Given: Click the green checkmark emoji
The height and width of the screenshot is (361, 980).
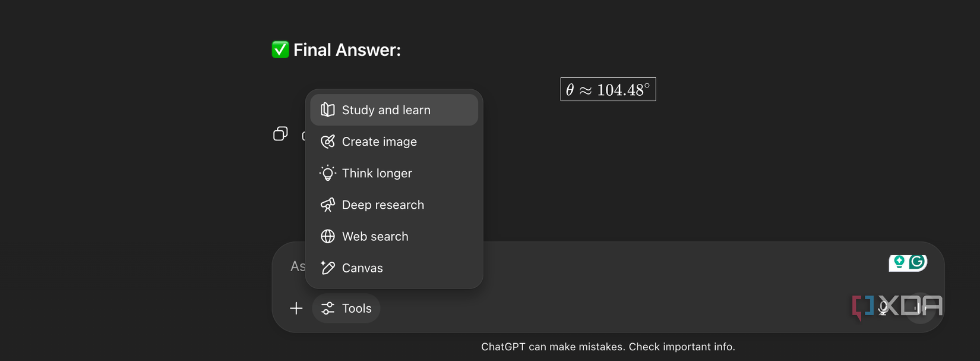Looking at the screenshot, I should coord(280,49).
